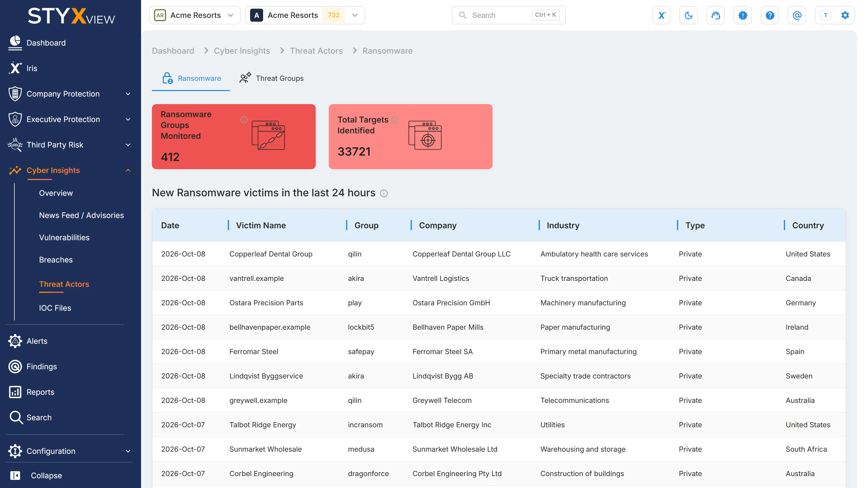
Task: Click Dashboard breadcrumb link
Action: click(x=173, y=51)
